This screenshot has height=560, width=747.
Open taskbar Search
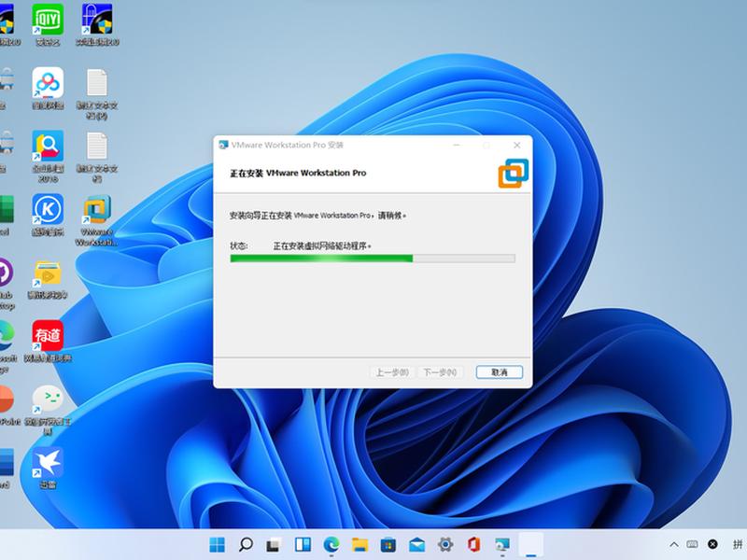(246, 544)
